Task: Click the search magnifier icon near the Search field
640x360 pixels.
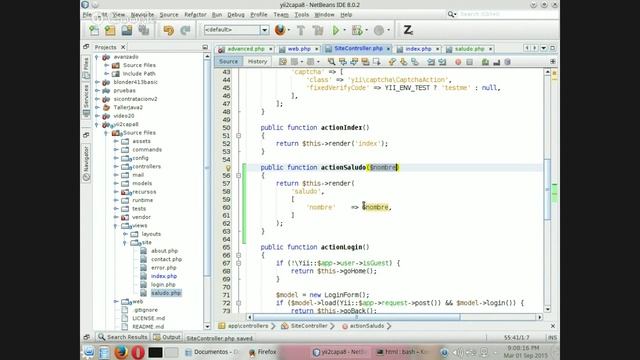Action: coord(451,14)
